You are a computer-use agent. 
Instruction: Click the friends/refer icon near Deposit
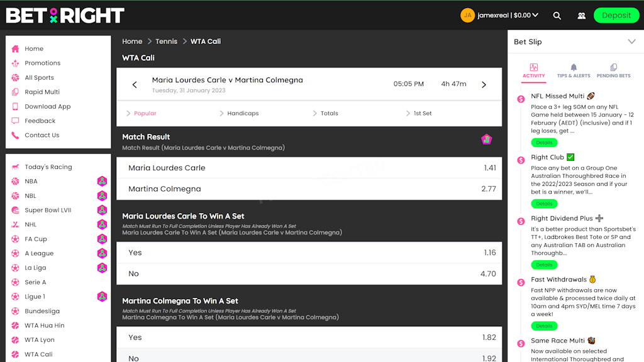(x=581, y=15)
